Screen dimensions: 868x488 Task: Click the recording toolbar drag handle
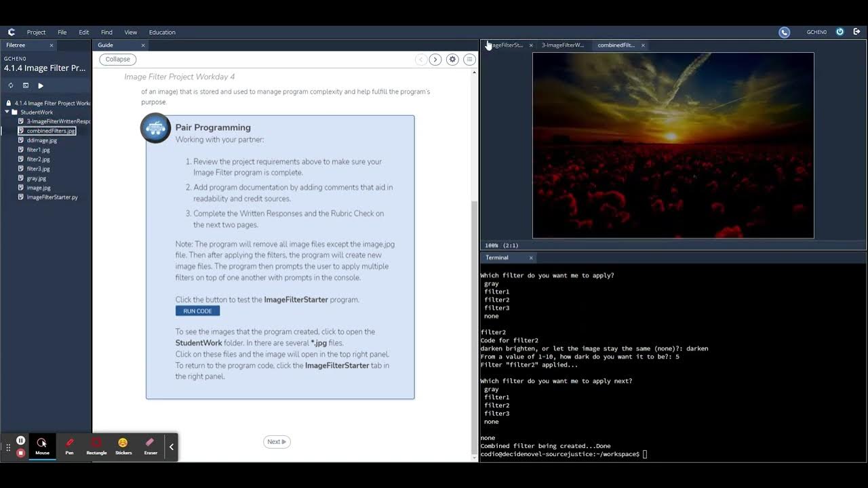click(8, 447)
